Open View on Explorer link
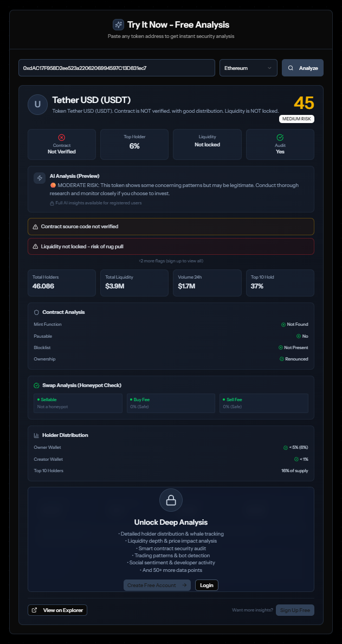The width and height of the screenshot is (342, 644). pyautogui.click(x=57, y=610)
